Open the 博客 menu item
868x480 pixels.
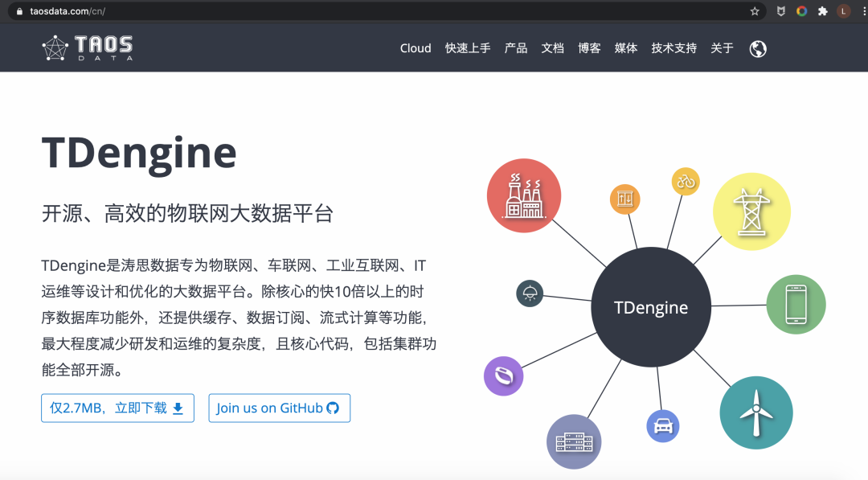click(x=590, y=48)
